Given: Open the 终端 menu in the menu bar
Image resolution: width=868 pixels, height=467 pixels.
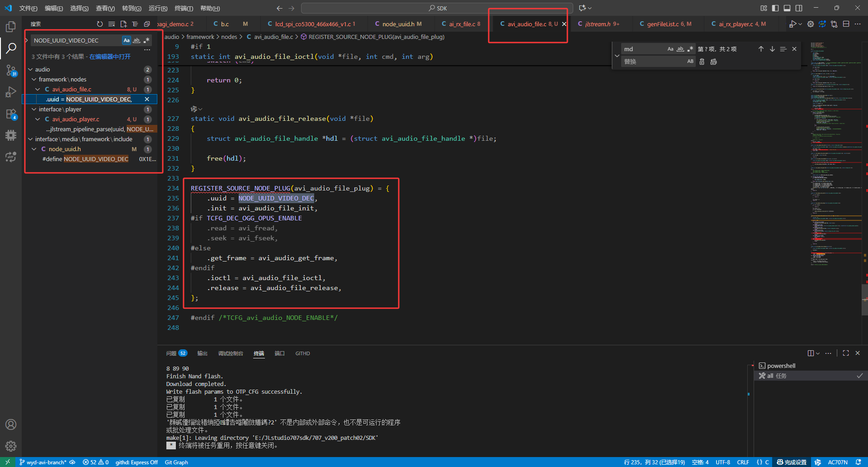Looking at the screenshot, I should [184, 8].
